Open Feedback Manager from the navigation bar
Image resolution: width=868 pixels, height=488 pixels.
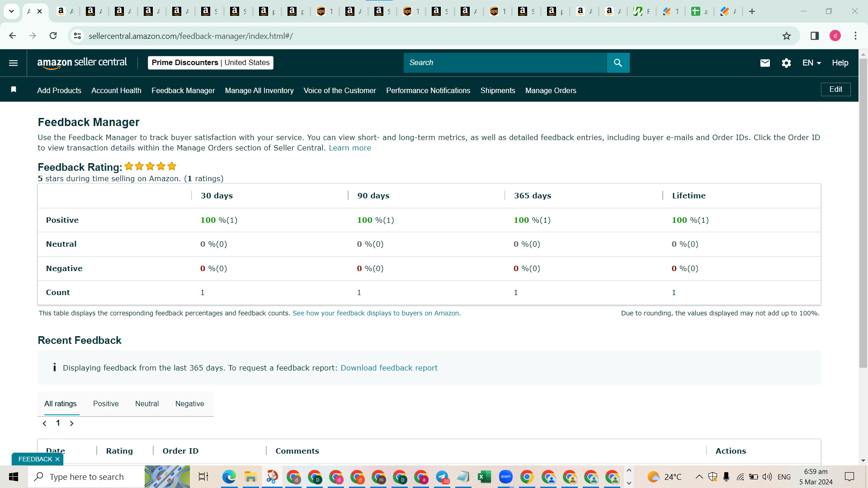click(183, 90)
